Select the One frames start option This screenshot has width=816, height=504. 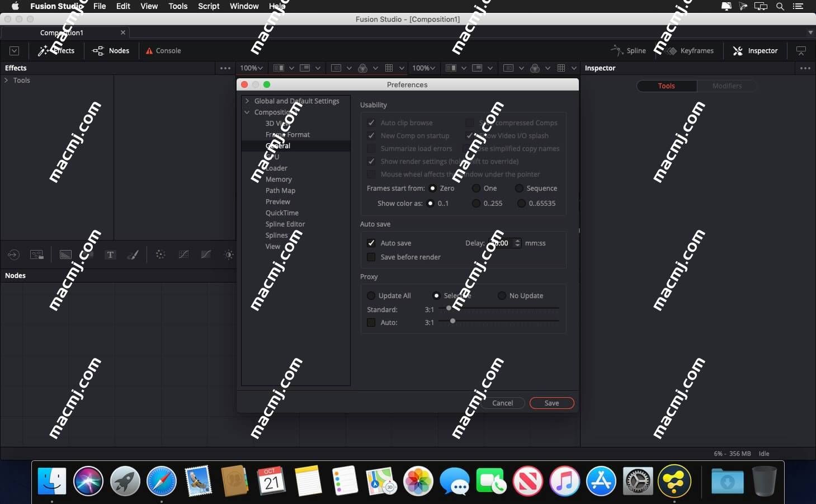(476, 188)
